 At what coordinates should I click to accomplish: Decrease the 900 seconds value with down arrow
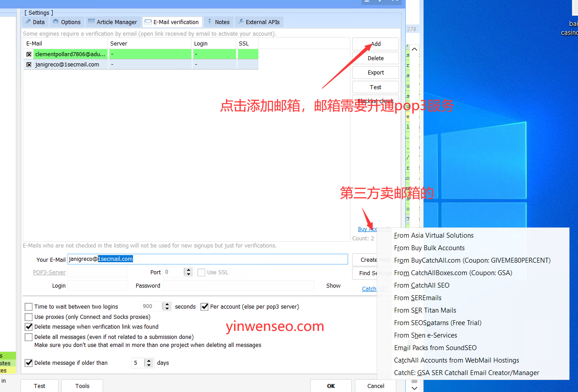[167, 308]
